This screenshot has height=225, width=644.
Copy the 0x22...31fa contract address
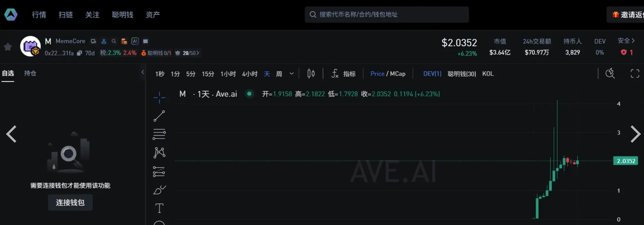[x=79, y=53]
